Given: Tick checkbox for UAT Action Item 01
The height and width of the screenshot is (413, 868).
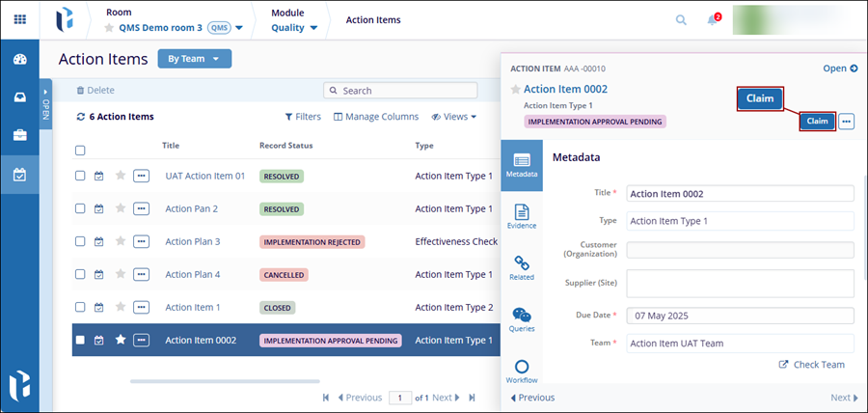Looking at the screenshot, I should pos(81,176).
